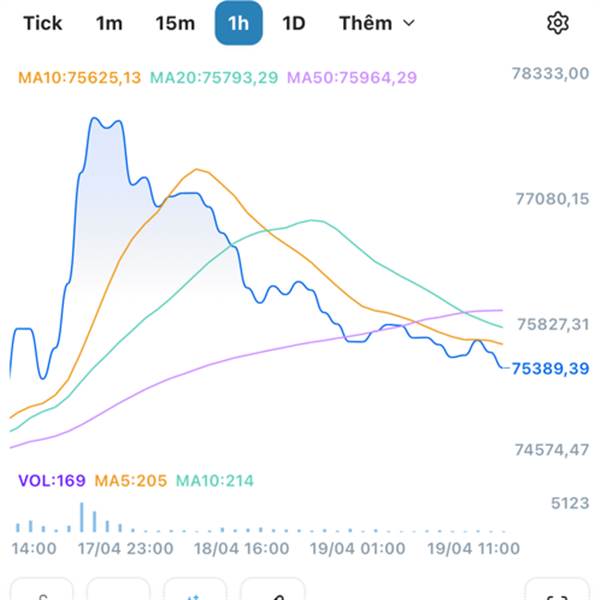Screen dimensions: 600x600
Task: Select the active 1h timeframe
Action: coord(239,23)
